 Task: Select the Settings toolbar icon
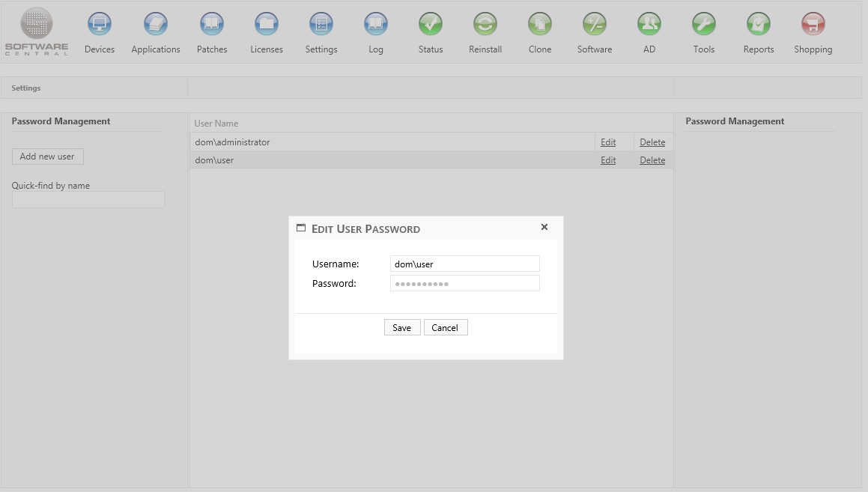[x=321, y=24]
